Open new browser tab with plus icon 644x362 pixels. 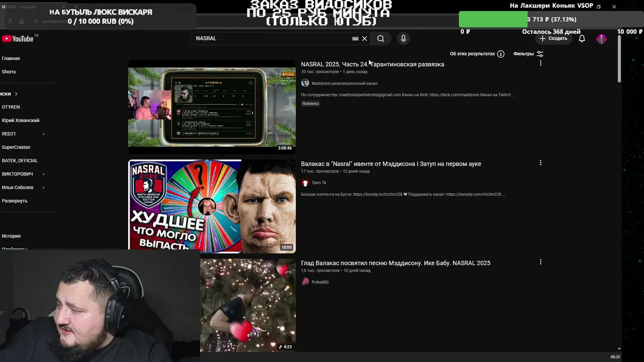75,7
